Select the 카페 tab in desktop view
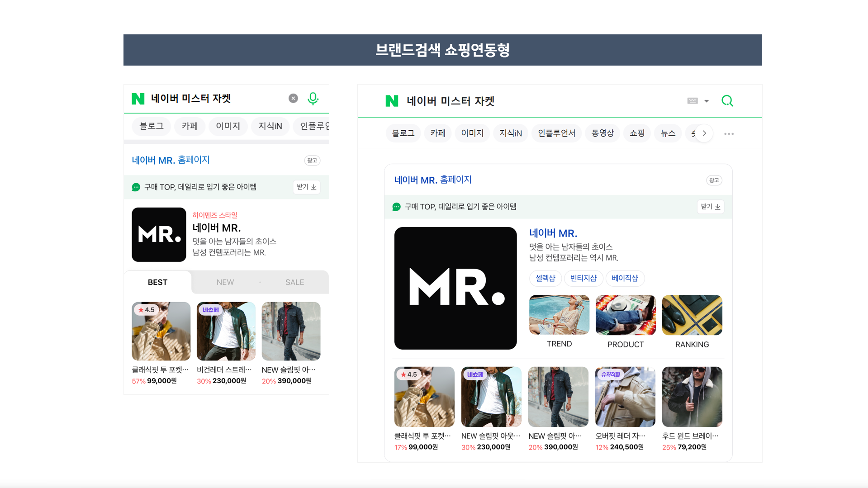 [x=438, y=133]
